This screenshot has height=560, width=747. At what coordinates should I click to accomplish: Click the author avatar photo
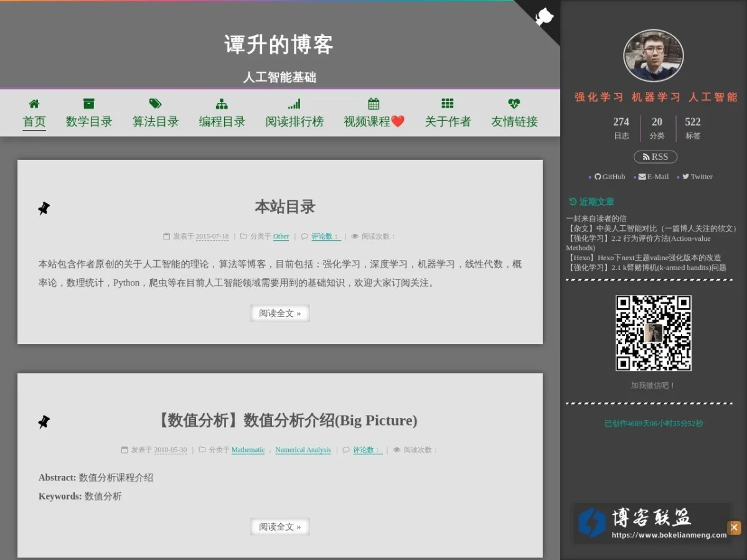click(654, 55)
